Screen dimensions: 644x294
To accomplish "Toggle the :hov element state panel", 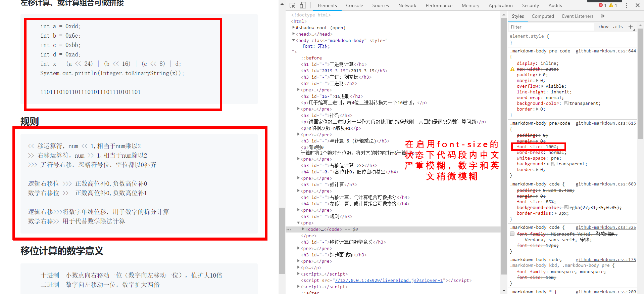I will [x=603, y=27].
